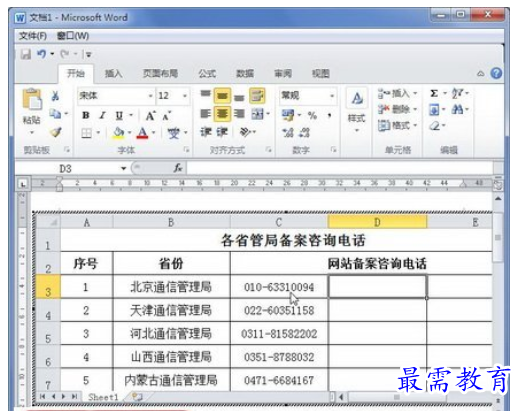The width and height of the screenshot is (519, 411).
Task: Click the help question mark icon
Action: tap(496, 73)
